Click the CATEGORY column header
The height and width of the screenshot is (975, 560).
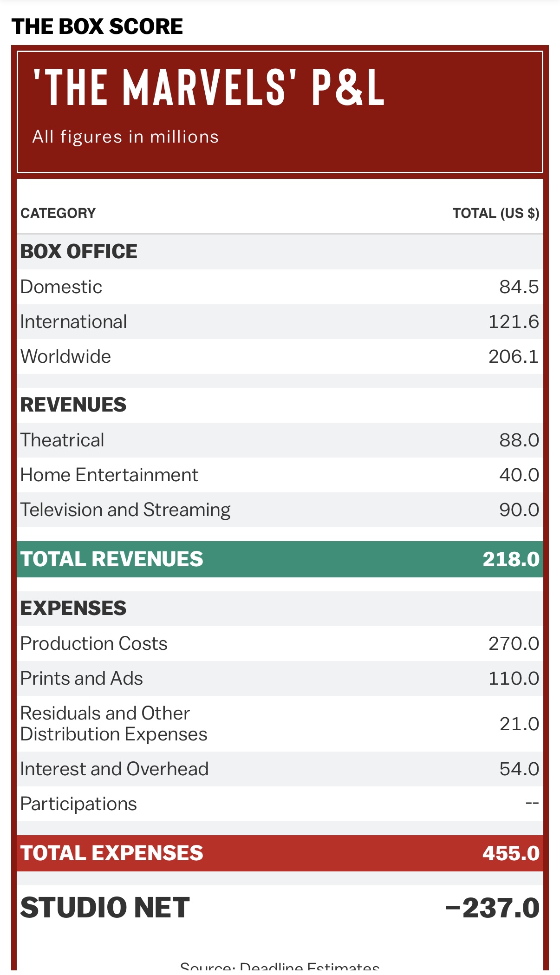(x=58, y=213)
